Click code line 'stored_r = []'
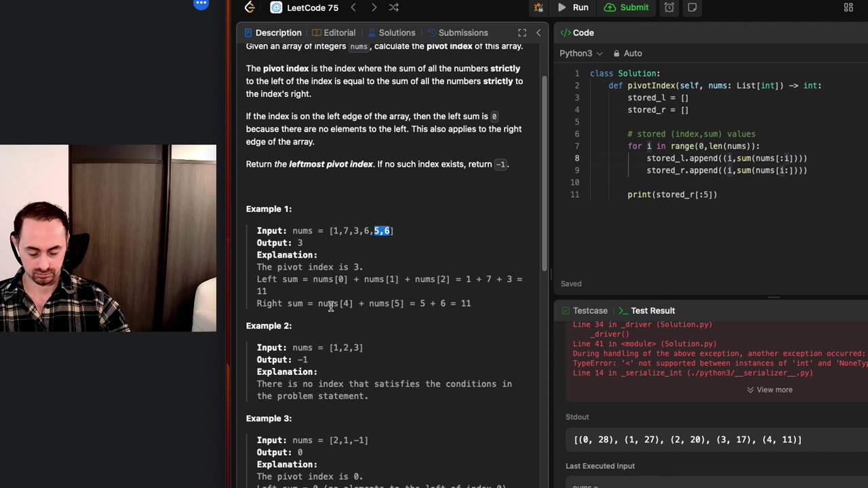Image resolution: width=868 pixels, height=488 pixels. click(658, 110)
